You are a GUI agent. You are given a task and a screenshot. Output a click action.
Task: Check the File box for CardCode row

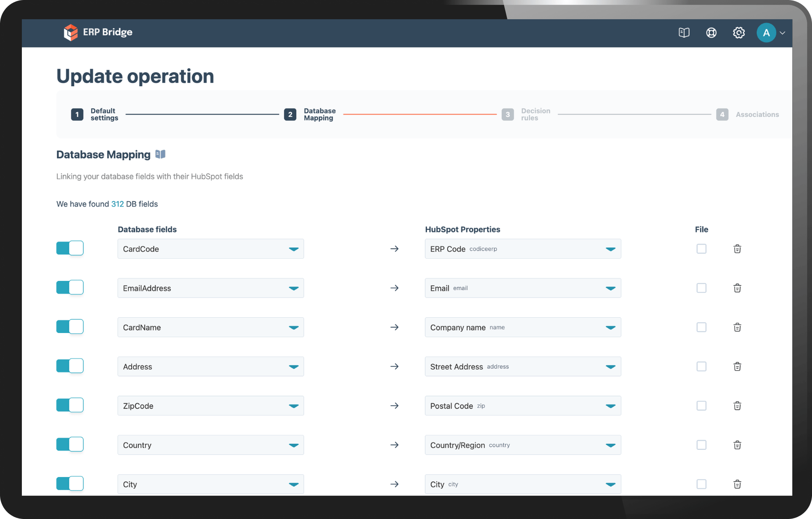pyautogui.click(x=701, y=249)
